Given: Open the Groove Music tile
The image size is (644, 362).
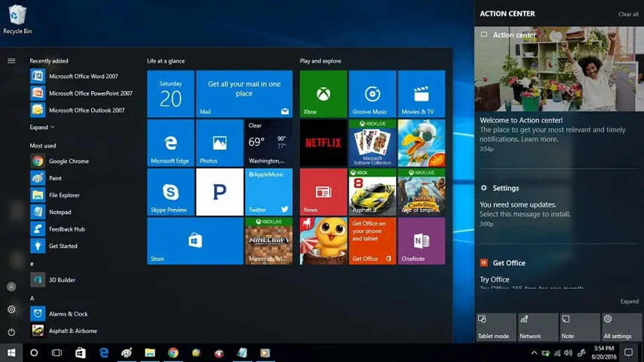Looking at the screenshot, I should pyautogui.click(x=372, y=94).
